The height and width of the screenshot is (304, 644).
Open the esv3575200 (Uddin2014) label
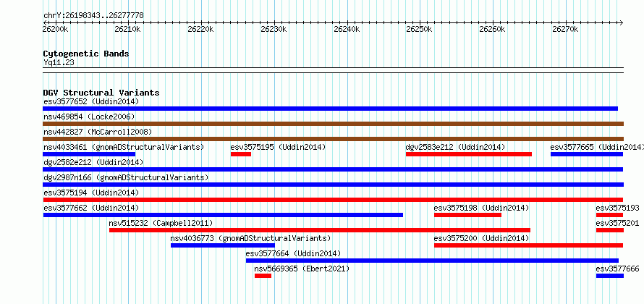[482, 238]
